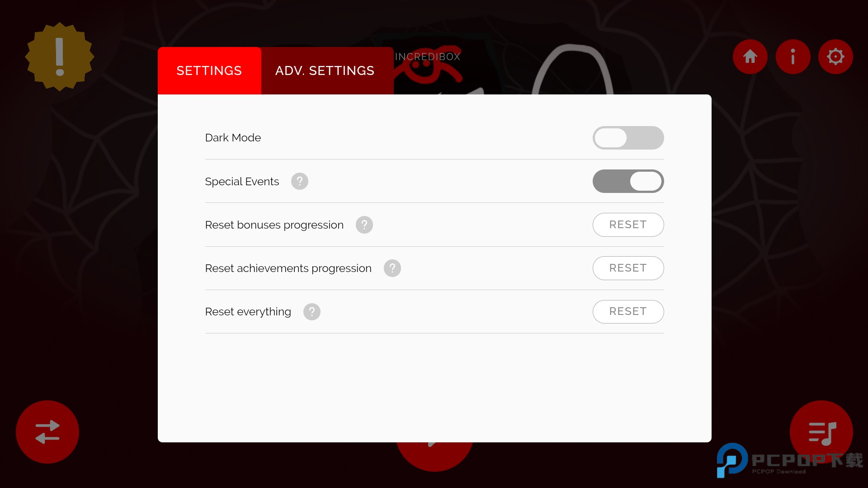
Task: Show help for Reset bonuses progression
Action: 364,225
